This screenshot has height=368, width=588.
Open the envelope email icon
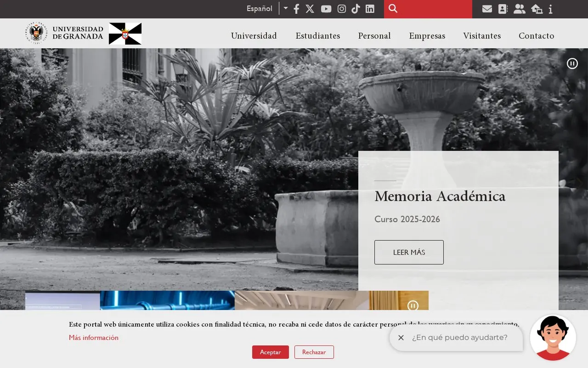click(x=487, y=9)
